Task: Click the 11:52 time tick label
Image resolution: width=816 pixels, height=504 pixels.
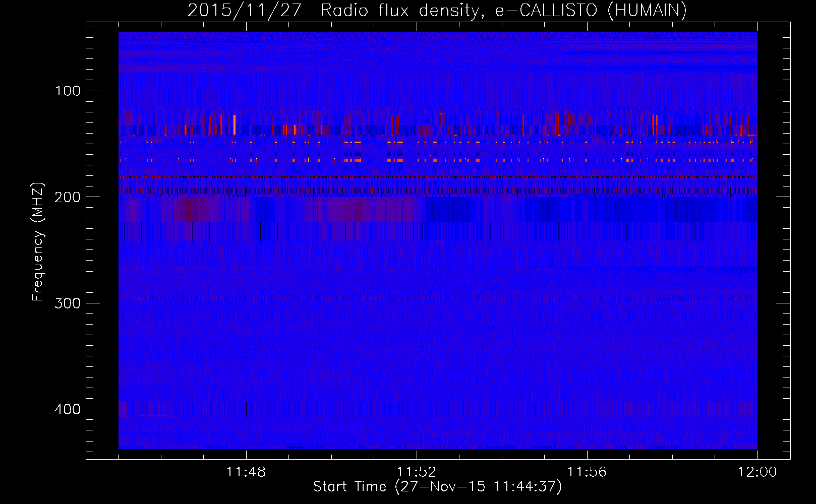Action: click(417, 472)
